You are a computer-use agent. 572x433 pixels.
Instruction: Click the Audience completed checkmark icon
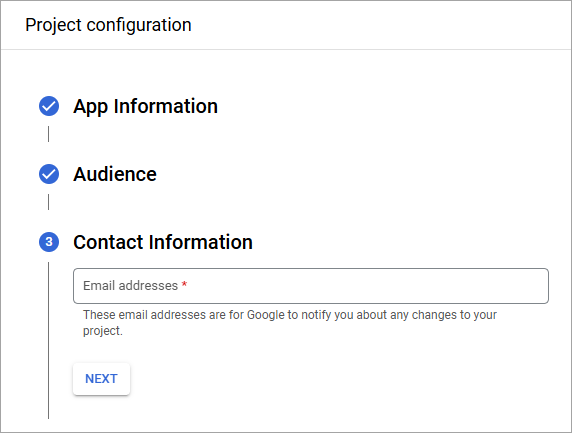(x=49, y=174)
